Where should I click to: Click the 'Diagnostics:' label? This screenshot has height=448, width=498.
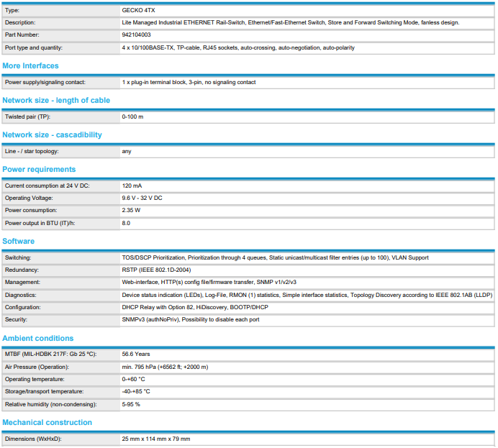point(21,295)
